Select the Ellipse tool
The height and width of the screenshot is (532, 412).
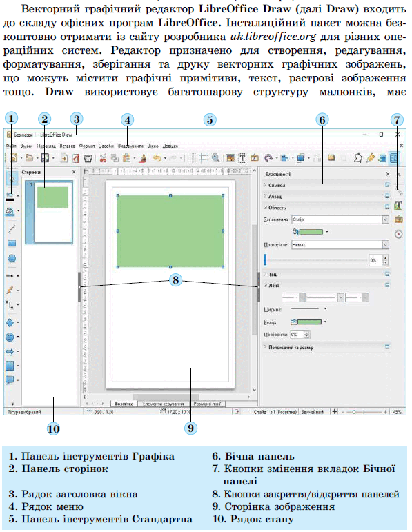pyautogui.click(x=12, y=259)
